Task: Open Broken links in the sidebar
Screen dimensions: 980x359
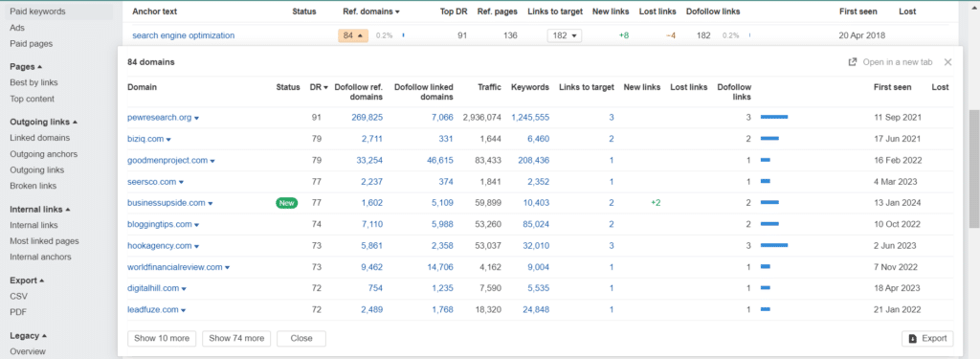Action: click(x=33, y=186)
